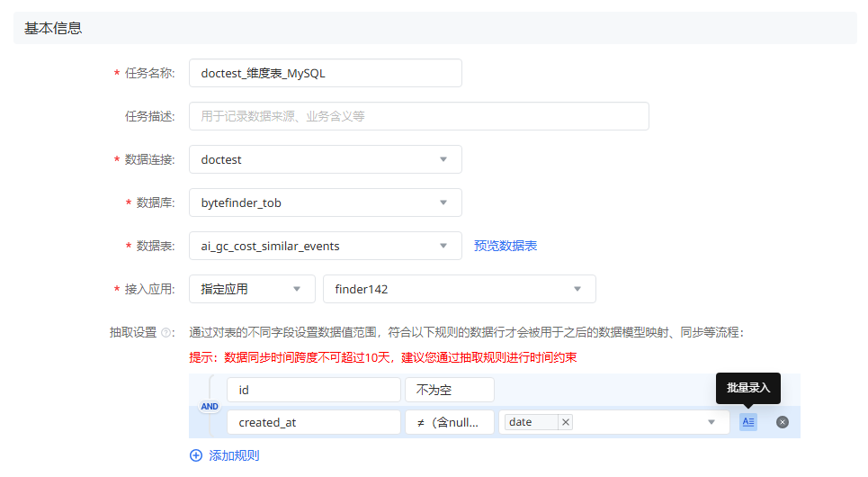Open the date value dropdown arrow
The width and height of the screenshot is (868, 477).
pyautogui.click(x=711, y=422)
